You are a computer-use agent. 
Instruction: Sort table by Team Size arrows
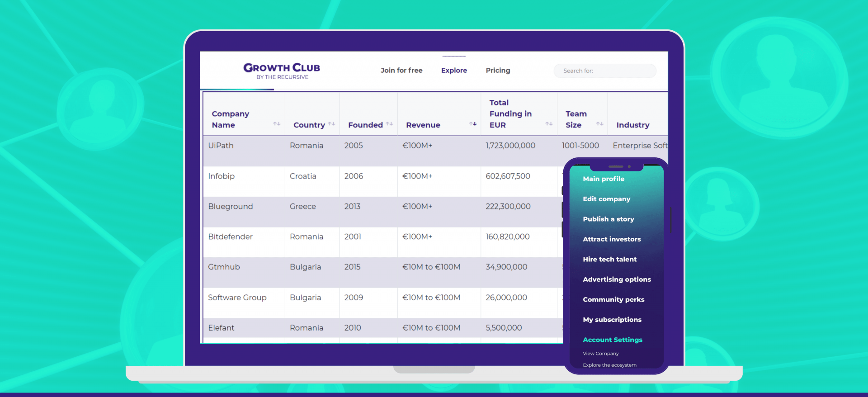coord(600,124)
